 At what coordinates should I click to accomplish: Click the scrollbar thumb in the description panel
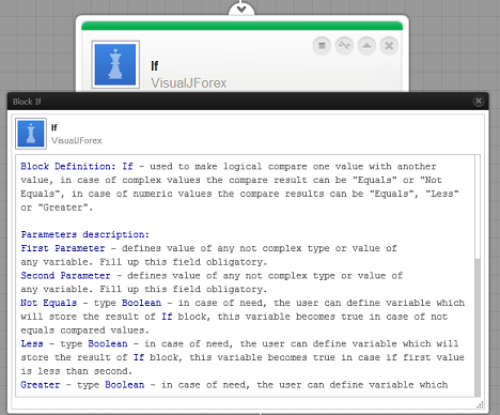pyautogui.click(x=477, y=207)
